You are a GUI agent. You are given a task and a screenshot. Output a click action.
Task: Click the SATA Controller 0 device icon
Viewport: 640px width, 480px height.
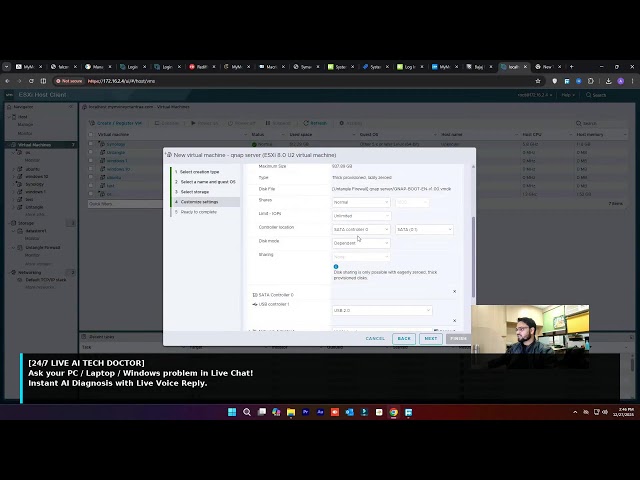click(x=255, y=295)
